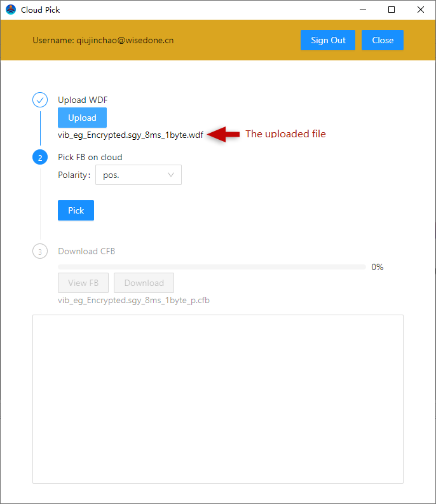Start picking with the Pick button
The width and height of the screenshot is (436, 504).
pyautogui.click(x=76, y=210)
